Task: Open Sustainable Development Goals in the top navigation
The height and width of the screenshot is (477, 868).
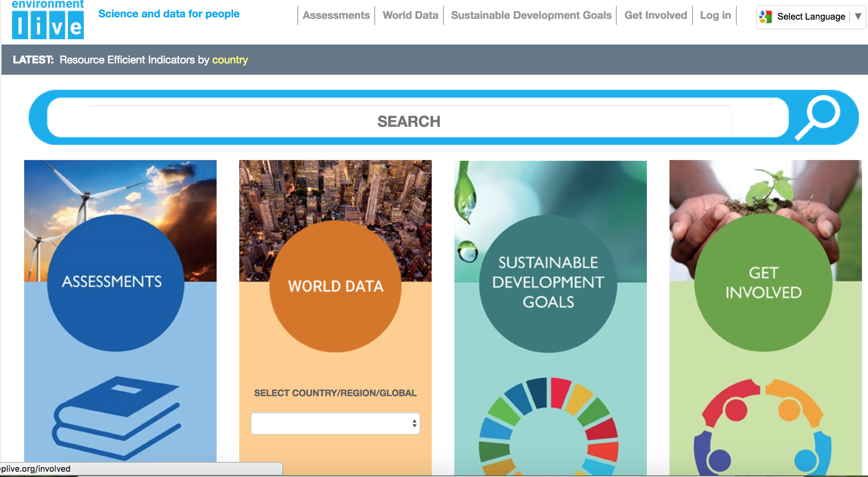Action: coord(531,15)
